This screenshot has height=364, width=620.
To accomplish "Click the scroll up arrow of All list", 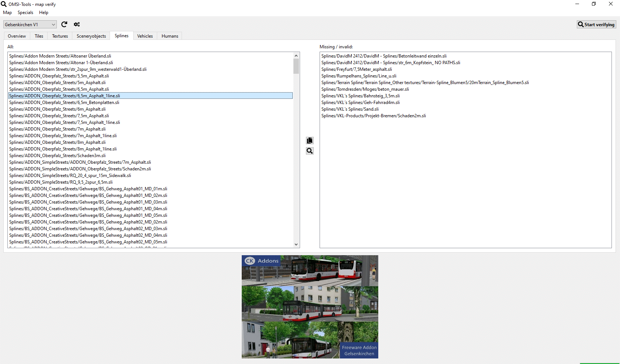I will tap(296, 56).
